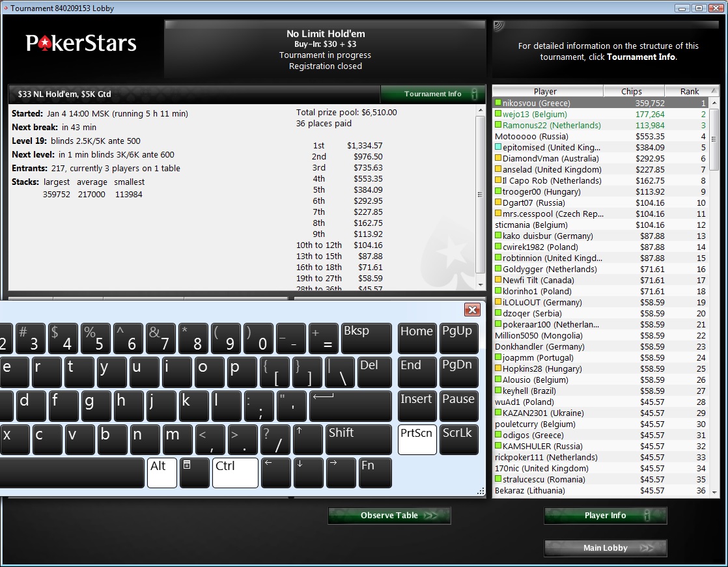Select player Newfi Tilt (Canada)

click(601, 281)
